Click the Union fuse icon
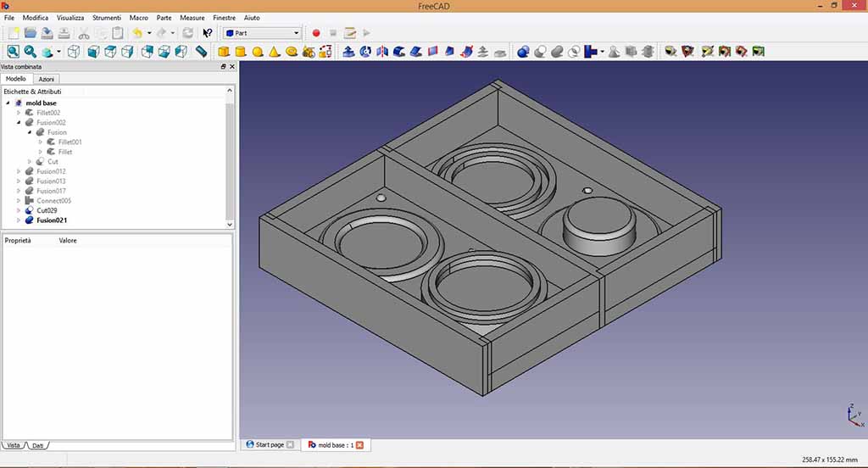The width and height of the screenshot is (868, 468). click(557, 52)
